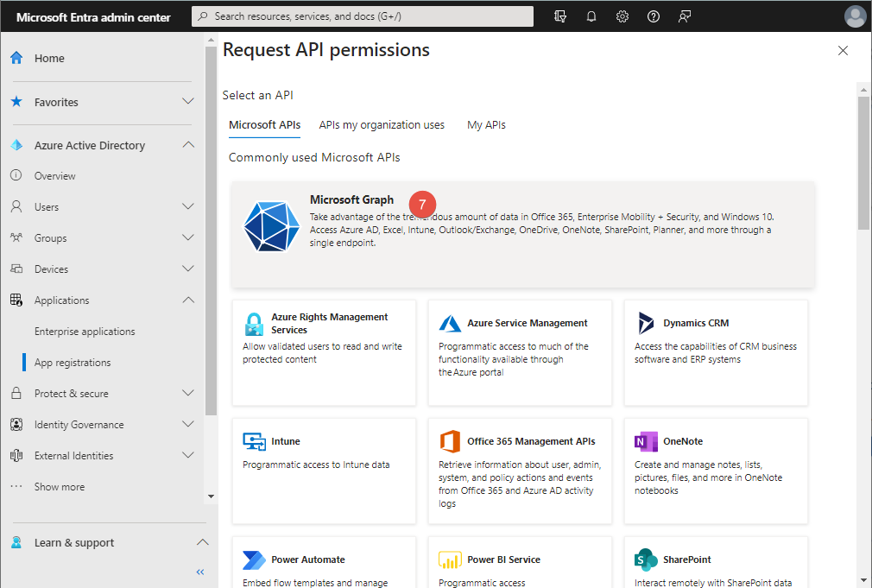Viewport: 872px width, 588px height.
Task: Open the APIs my organization uses tab
Action: (382, 124)
